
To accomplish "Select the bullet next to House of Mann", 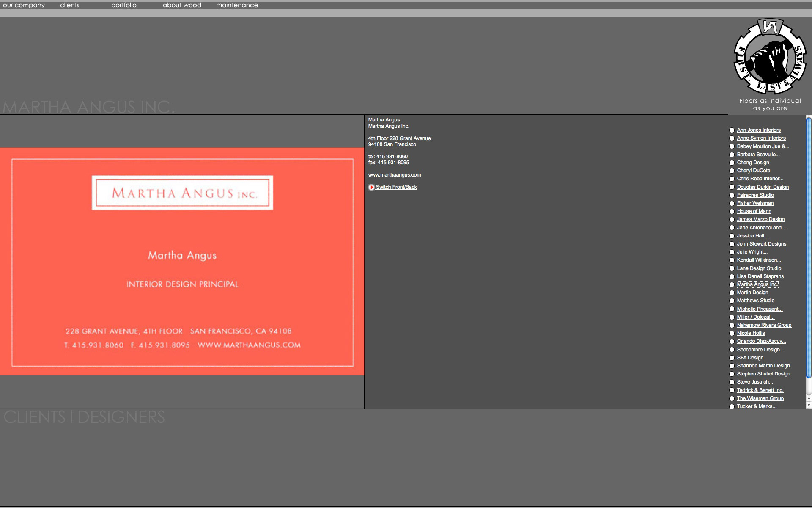I will coord(732,212).
